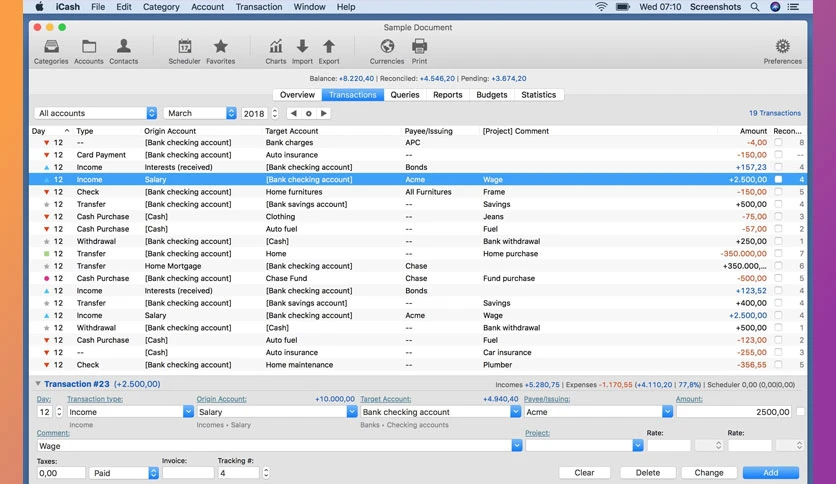This screenshot has width=836, height=484.
Task: Click the red arrow of the Bank charges row
Action: (46, 143)
